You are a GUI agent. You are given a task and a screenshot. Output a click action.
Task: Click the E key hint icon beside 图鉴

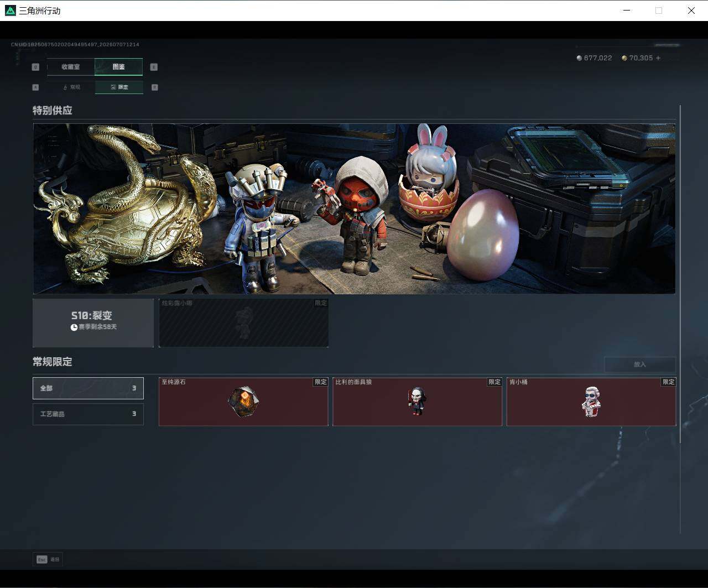coord(154,67)
